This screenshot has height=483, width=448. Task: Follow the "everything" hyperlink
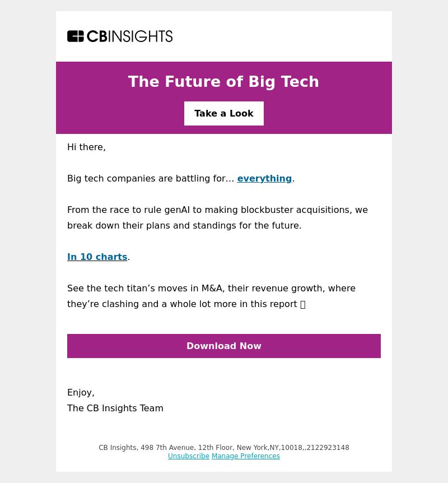264,178
